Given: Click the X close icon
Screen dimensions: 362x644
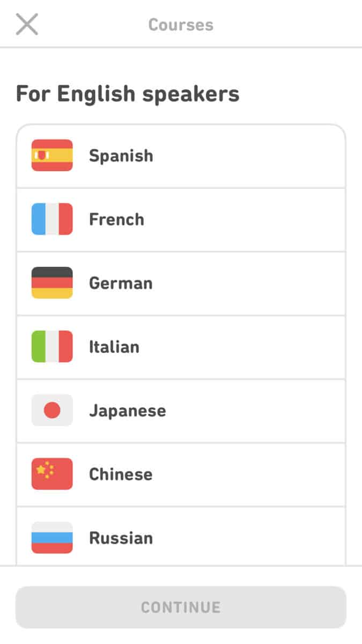Looking at the screenshot, I should (x=27, y=24).
